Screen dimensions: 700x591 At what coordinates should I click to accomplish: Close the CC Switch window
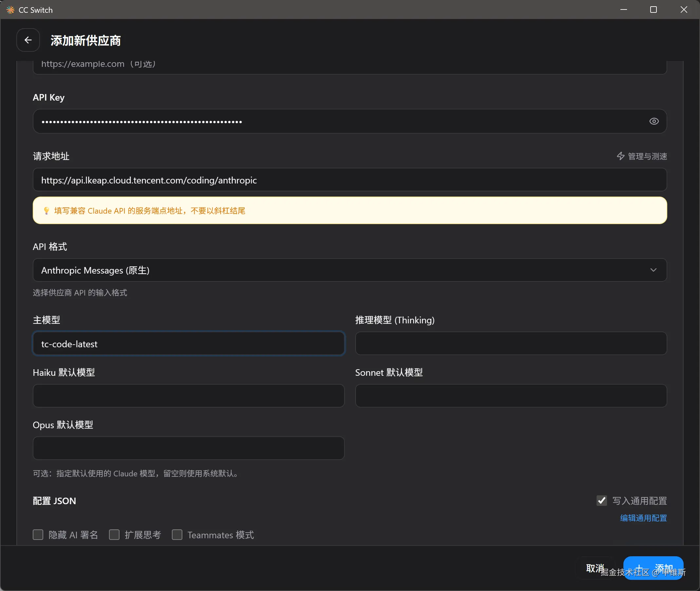pos(684,10)
